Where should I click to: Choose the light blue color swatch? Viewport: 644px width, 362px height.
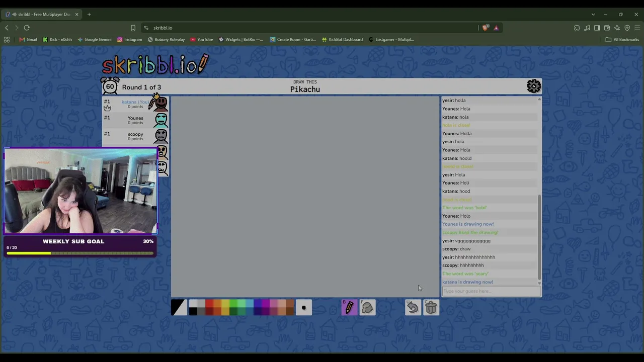click(x=250, y=303)
